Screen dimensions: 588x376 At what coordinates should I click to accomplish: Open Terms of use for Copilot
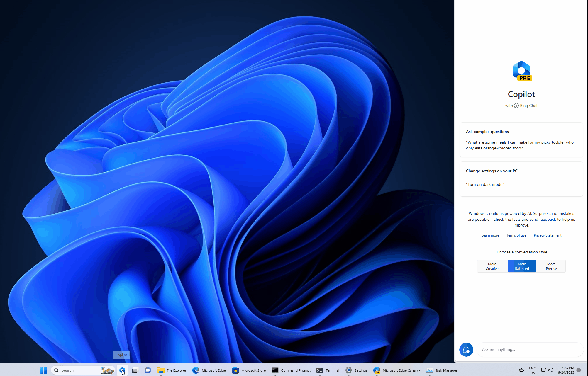[x=516, y=235]
